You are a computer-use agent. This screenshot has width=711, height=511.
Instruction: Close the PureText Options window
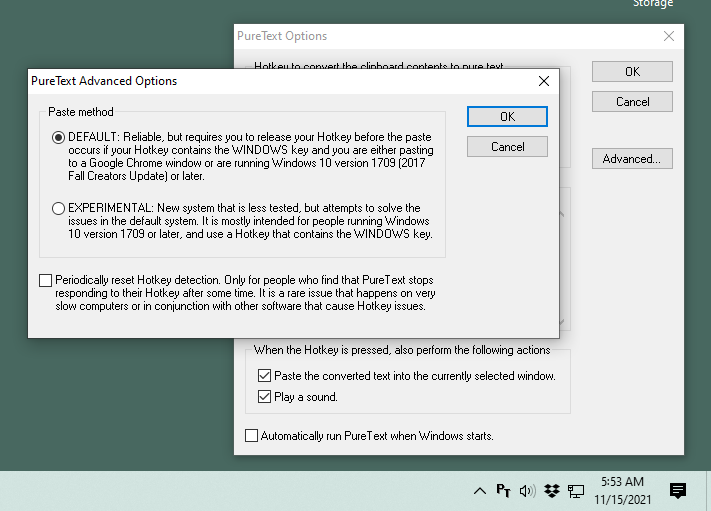[668, 36]
